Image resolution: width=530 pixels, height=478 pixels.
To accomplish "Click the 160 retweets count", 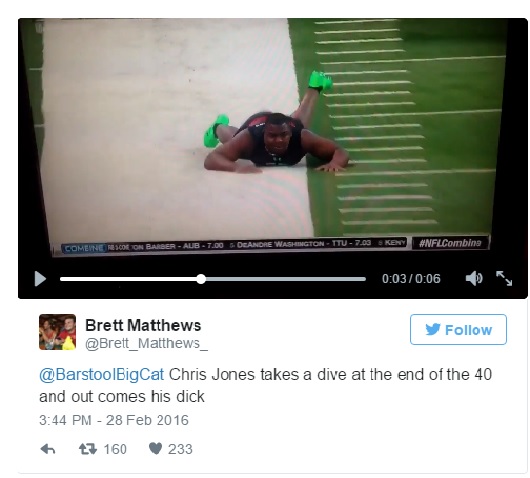I will 115,449.
